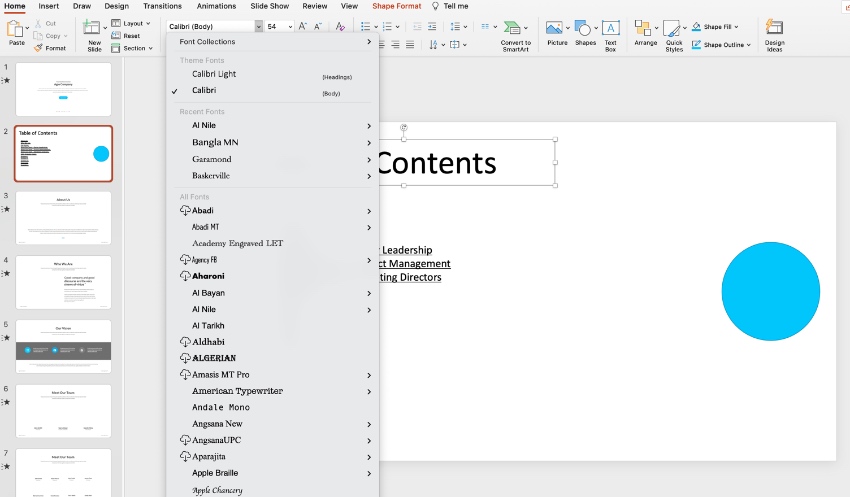The image size is (850, 497).
Task: Open the Shape Outline color dropdown
Action: (x=749, y=45)
